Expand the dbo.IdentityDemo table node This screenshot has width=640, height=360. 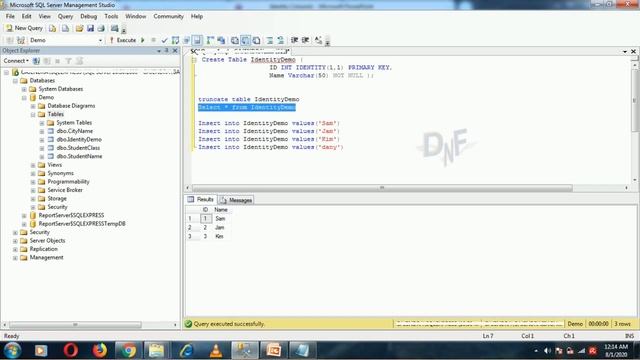[x=42, y=140]
